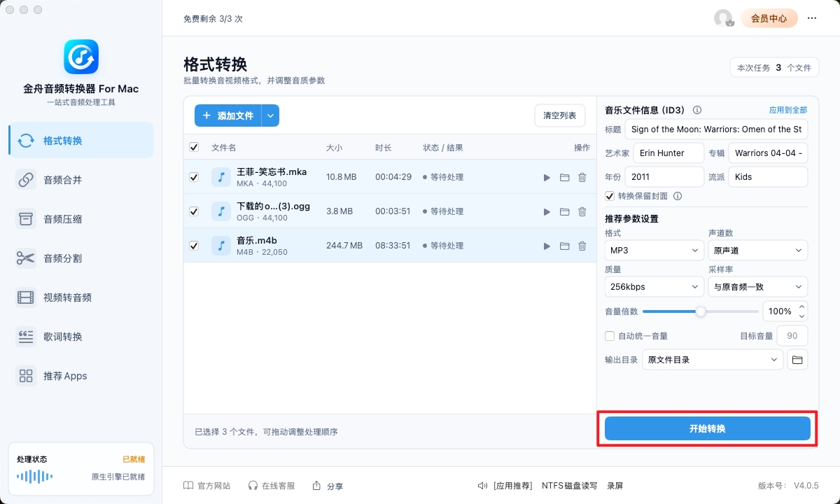Click the 开始转换 button

coord(708,428)
